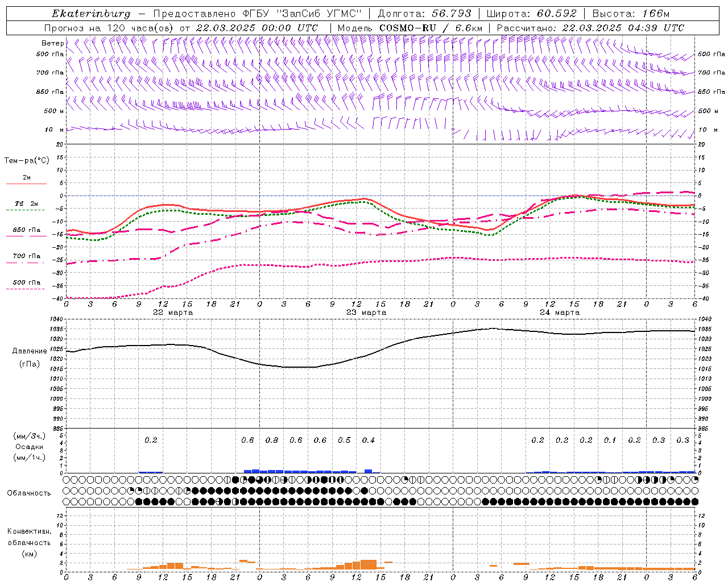Click the '0.1' precipitation amount value
The width and height of the screenshot is (728, 582).
[x=610, y=440]
